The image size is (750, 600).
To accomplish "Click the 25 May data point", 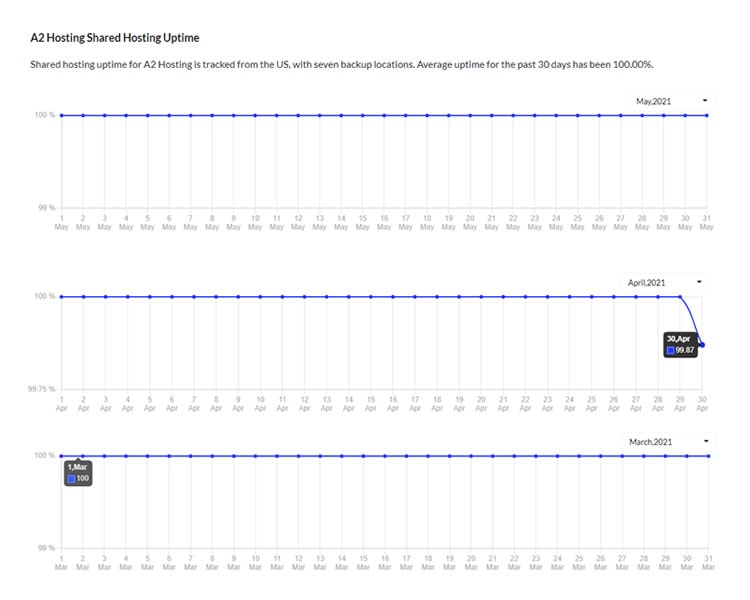I will click(x=577, y=115).
